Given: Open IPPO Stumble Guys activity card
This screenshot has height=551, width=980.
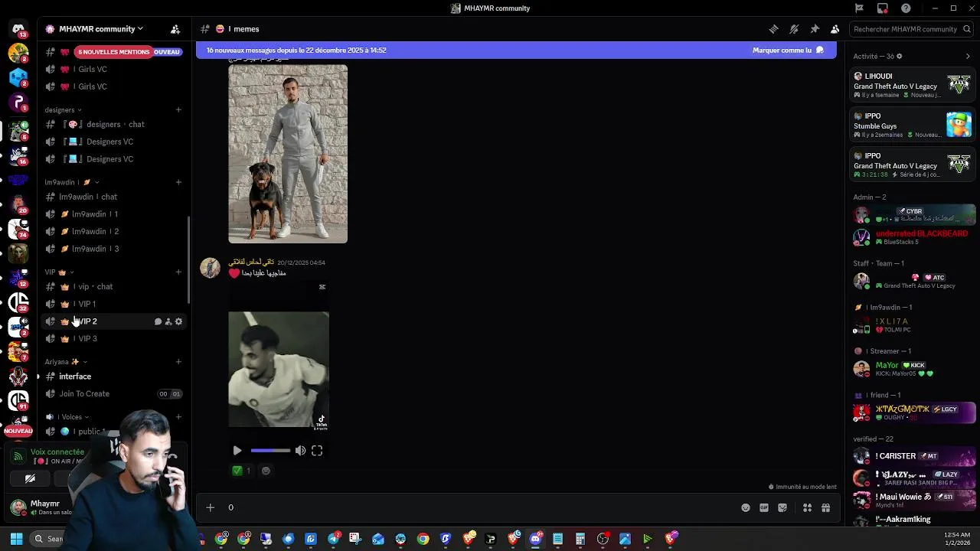Looking at the screenshot, I should [913, 125].
